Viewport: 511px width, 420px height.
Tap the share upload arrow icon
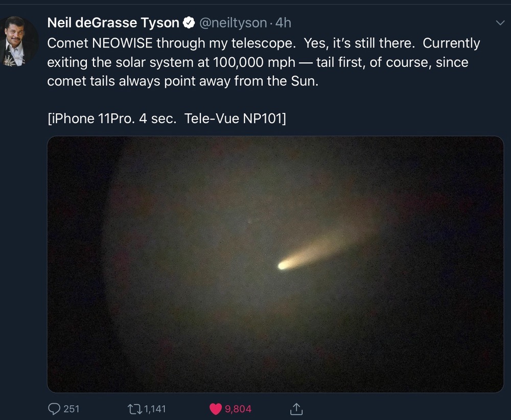point(296,409)
